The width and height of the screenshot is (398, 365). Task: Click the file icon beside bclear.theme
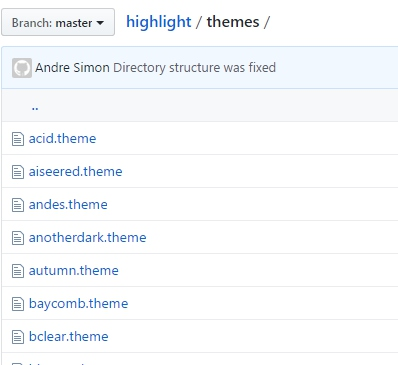[x=18, y=337]
